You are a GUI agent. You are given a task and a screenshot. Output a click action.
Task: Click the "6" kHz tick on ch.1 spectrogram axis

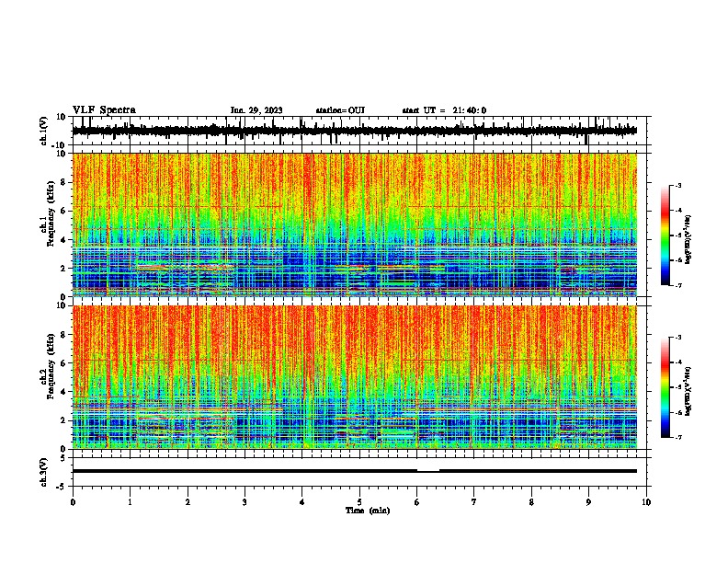pos(63,211)
